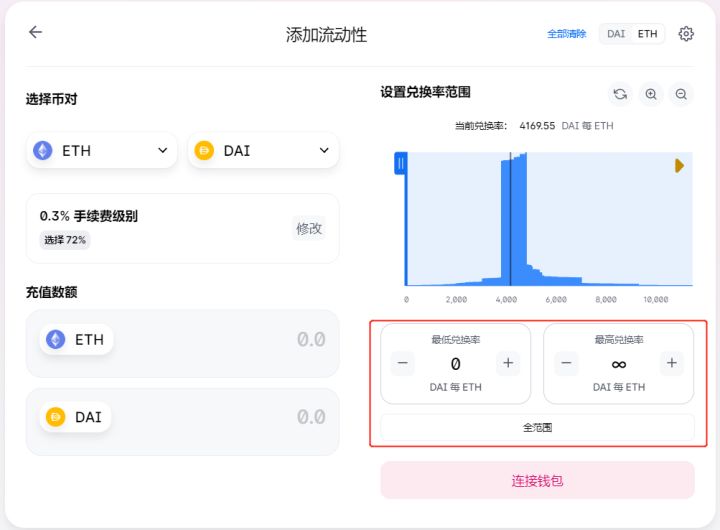This screenshot has height=530, width=720.
Task: Click the chart axis label 10,000
Action: [x=656, y=299]
